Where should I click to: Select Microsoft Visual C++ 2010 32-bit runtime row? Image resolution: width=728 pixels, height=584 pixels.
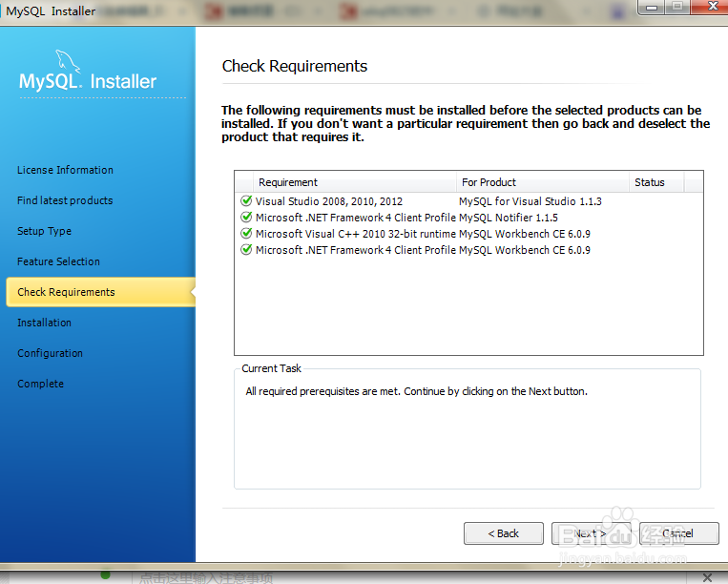tap(468, 234)
